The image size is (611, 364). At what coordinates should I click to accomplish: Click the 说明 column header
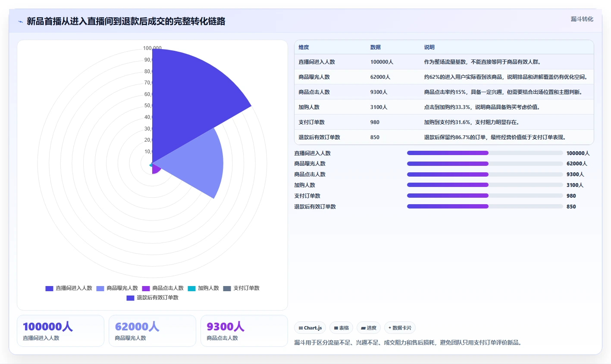(x=429, y=47)
